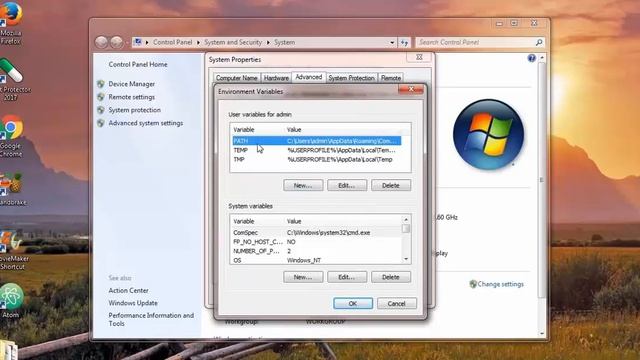Open Action Center link

(128, 291)
